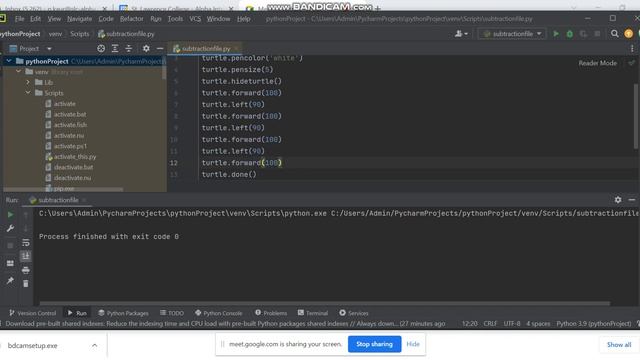Open TODO tool window

coord(172,313)
